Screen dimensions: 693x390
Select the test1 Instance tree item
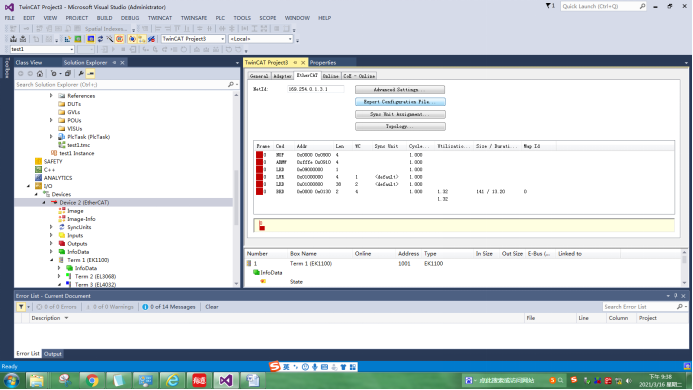point(76,153)
